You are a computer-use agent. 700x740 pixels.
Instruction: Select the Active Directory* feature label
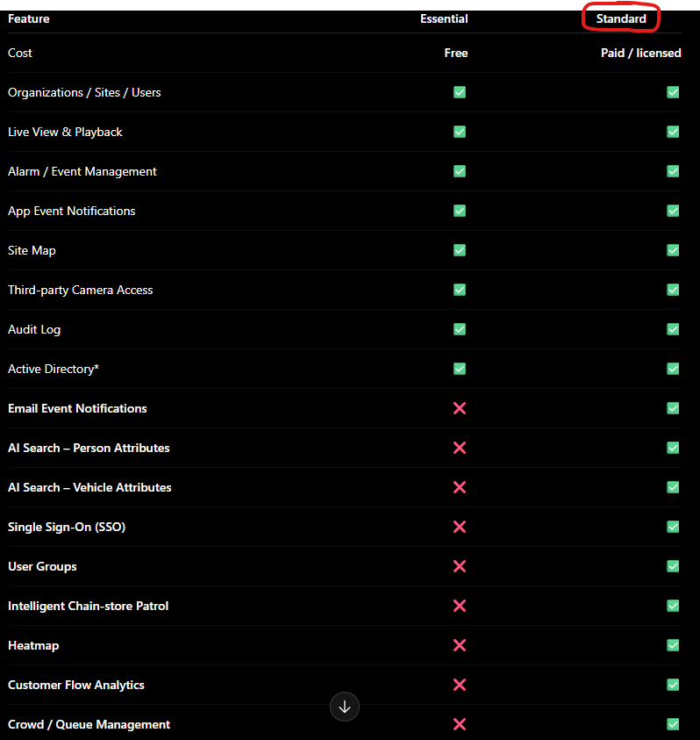[54, 369]
